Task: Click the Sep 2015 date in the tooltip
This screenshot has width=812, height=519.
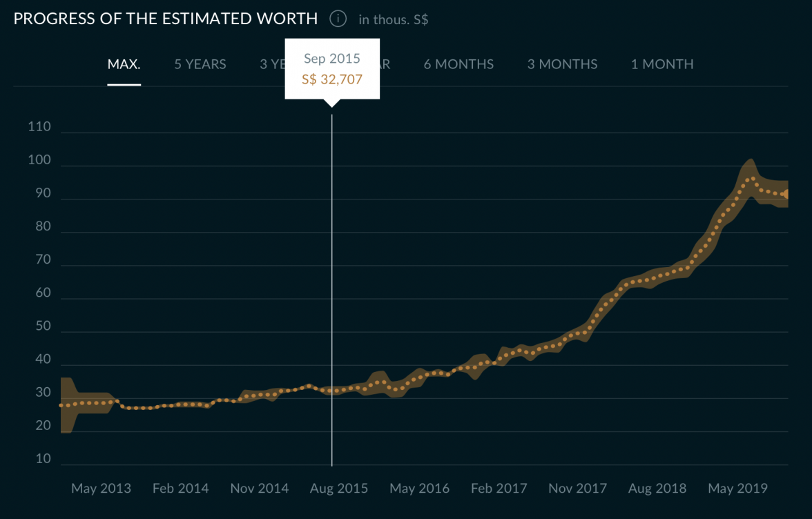Action: (x=332, y=59)
